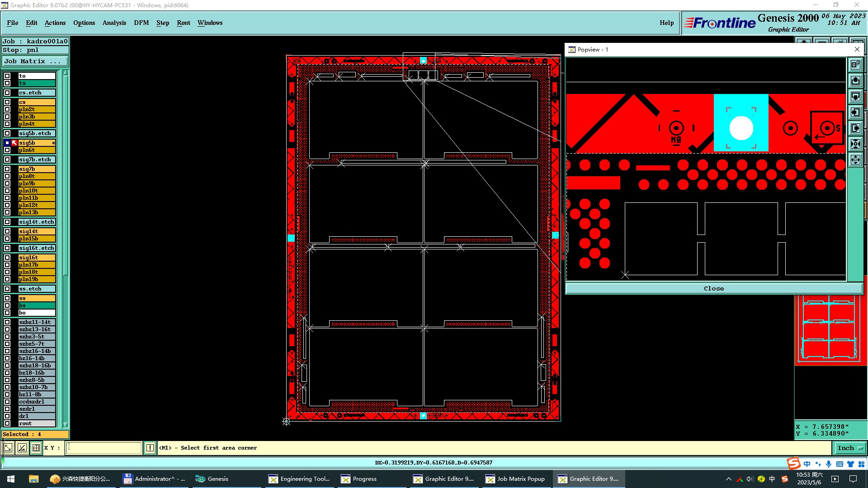
Task: Click the Popview detach window icon
Action: point(855,65)
